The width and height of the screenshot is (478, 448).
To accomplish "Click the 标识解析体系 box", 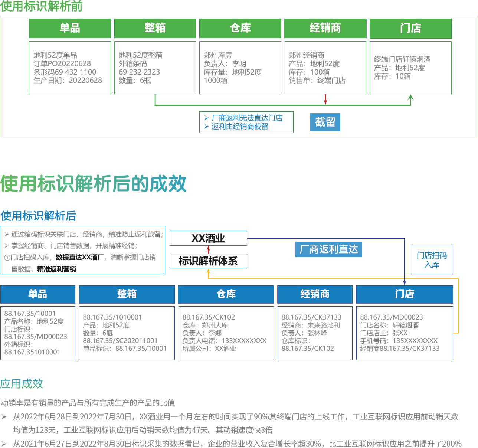I will tap(208, 261).
